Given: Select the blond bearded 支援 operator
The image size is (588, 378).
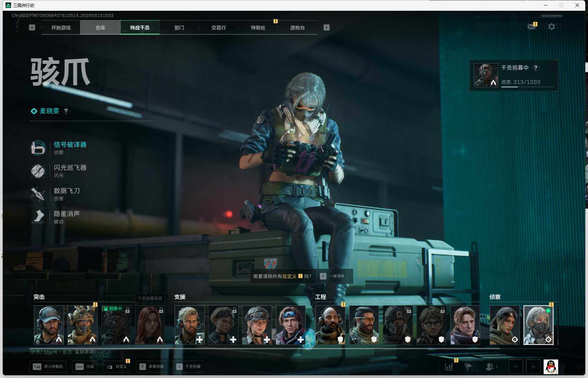Looking at the screenshot, I should pyautogui.click(x=190, y=325).
